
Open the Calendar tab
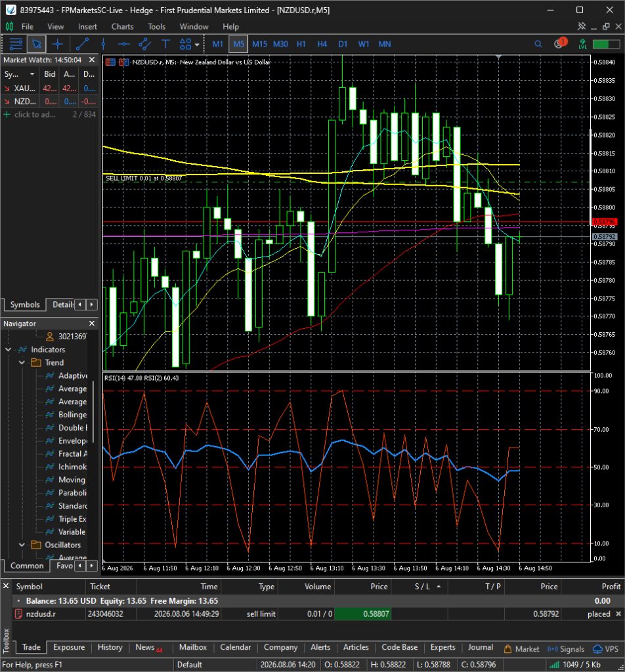pos(235,647)
